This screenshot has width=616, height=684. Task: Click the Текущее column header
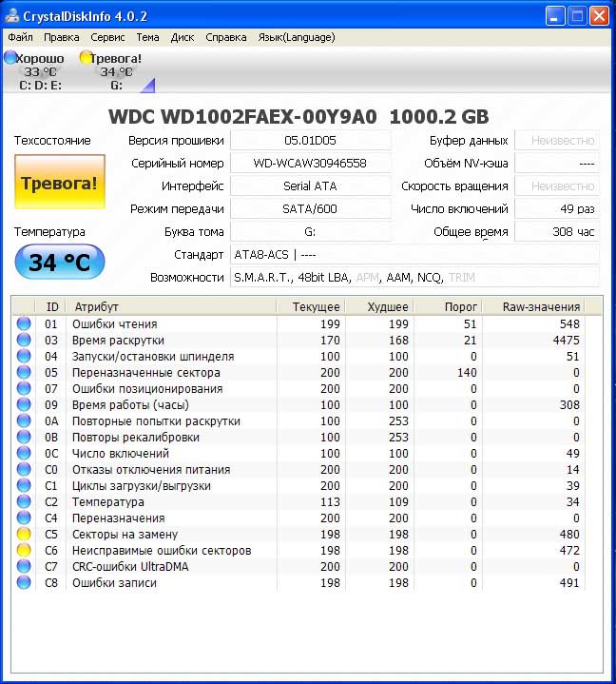(x=311, y=306)
